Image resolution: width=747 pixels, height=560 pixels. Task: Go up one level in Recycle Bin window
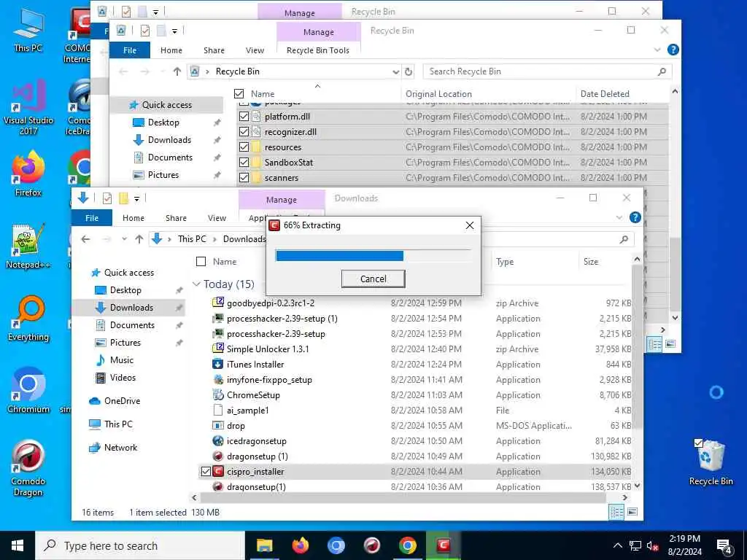[x=177, y=71]
